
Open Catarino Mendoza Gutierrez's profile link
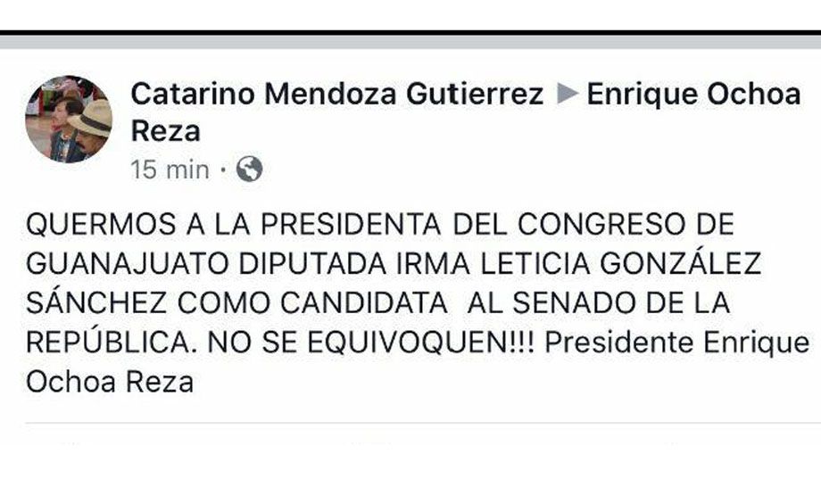click(336, 95)
